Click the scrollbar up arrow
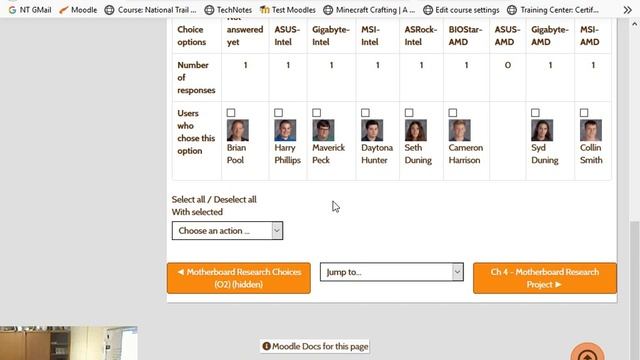 pyautogui.click(x=634, y=24)
